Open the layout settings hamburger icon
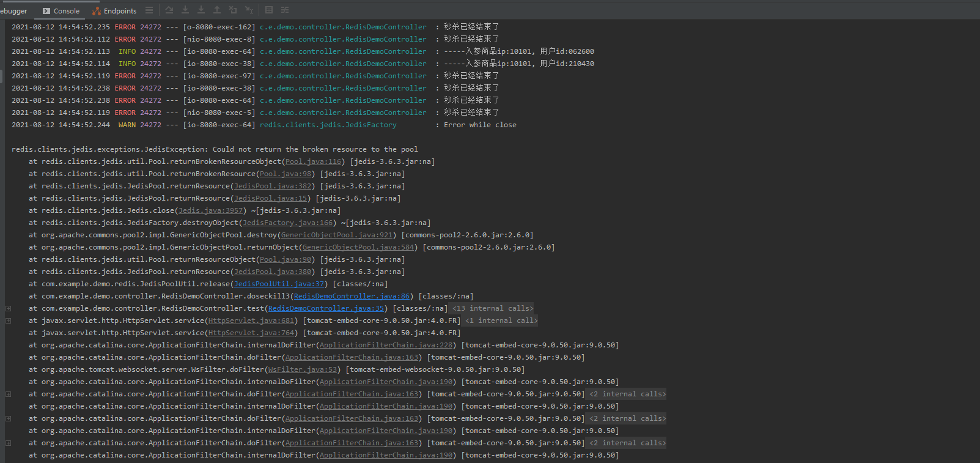This screenshot has height=463, width=980. point(149,10)
